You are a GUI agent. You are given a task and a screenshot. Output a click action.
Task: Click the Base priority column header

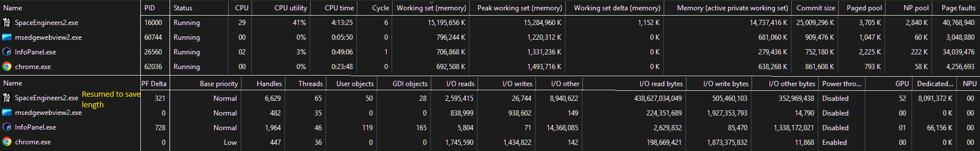tap(219, 84)
